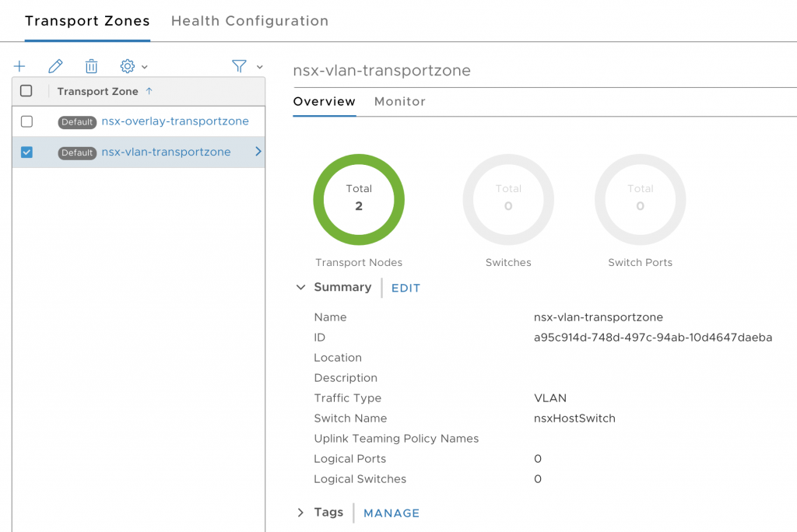Click the Description label in Summary
797x532 pixels.
[x=346, y=378]
